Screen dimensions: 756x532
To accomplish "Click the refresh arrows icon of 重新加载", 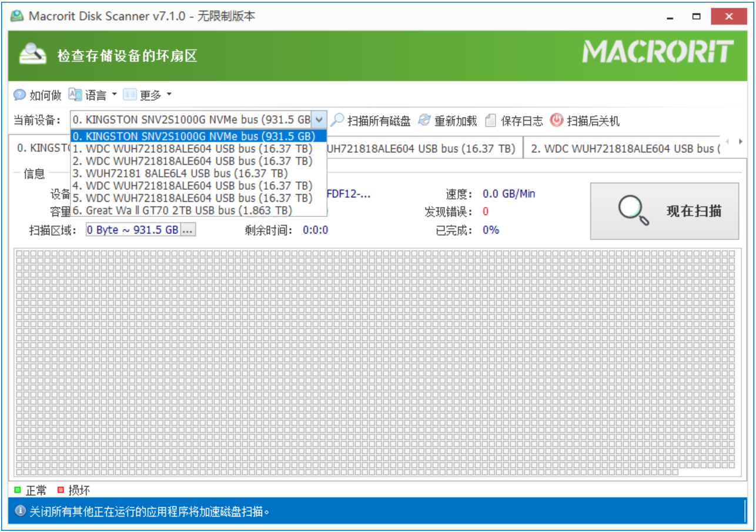I will (424, 121).
